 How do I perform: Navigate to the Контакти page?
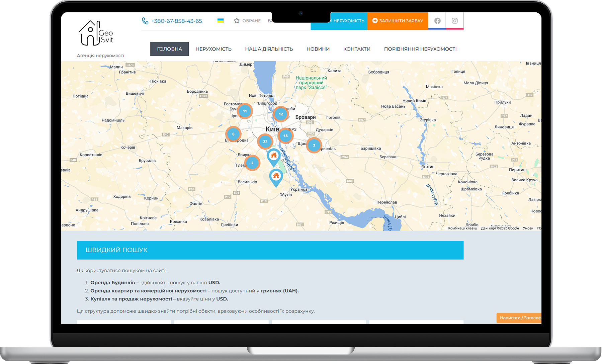pos(357,49)
